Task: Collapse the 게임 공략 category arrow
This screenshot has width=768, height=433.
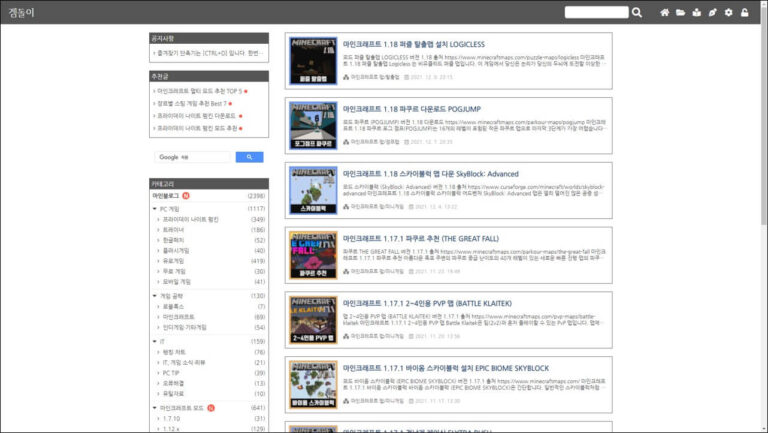Action: (x=155, y=296)
